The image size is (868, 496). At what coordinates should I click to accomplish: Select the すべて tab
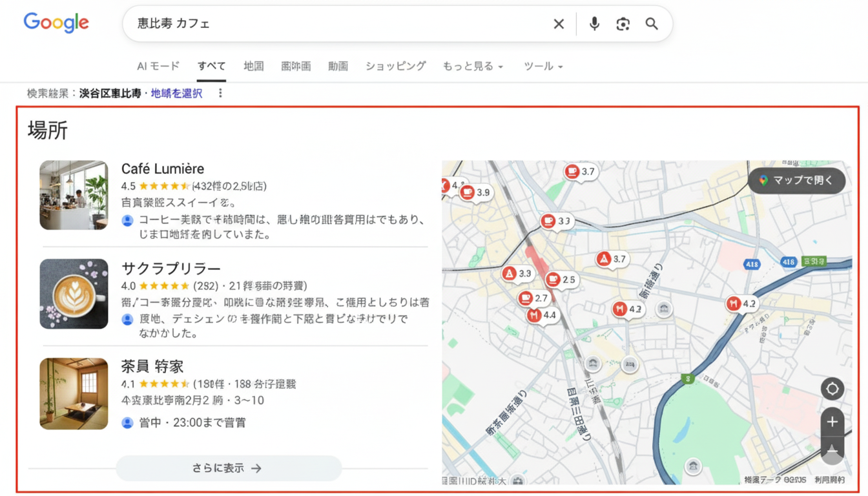211,66
